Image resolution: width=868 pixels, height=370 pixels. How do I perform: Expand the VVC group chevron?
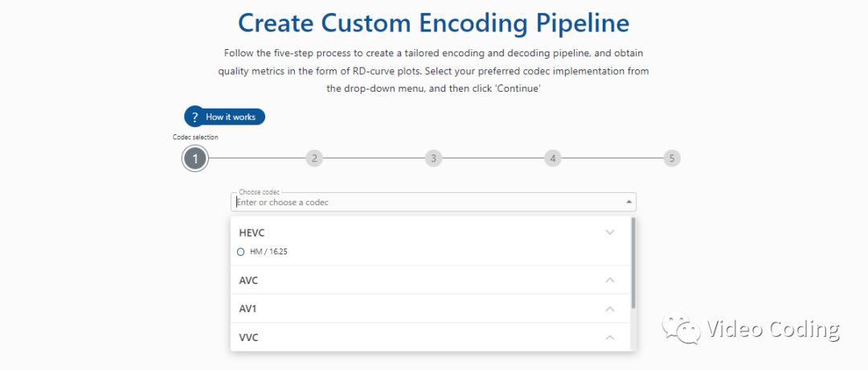(609, 337)
